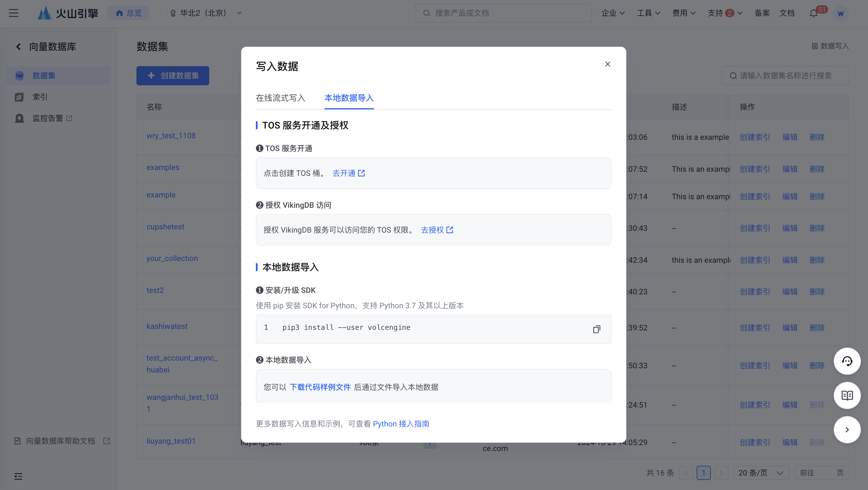Click the 总览 overview button

(129, 13)
